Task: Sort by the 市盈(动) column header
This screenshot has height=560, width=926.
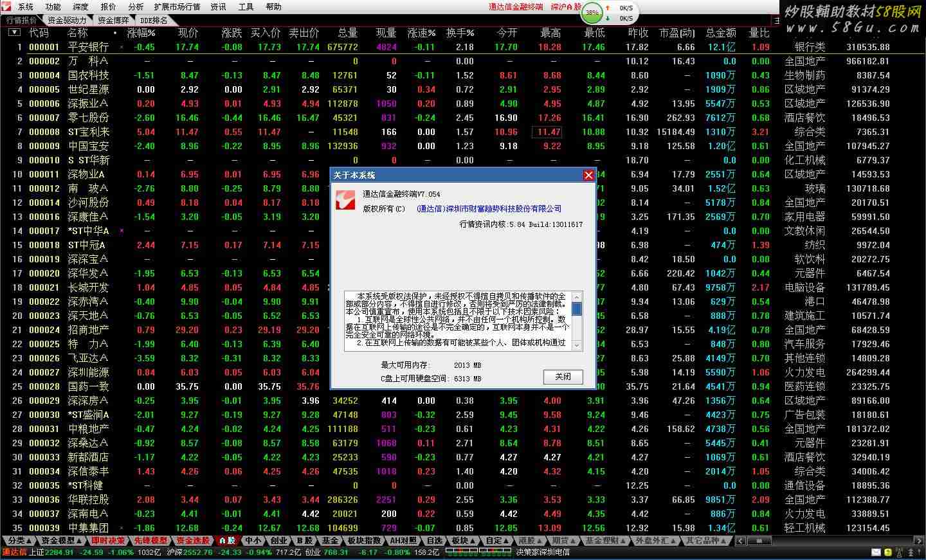Action: click(676, 33)
